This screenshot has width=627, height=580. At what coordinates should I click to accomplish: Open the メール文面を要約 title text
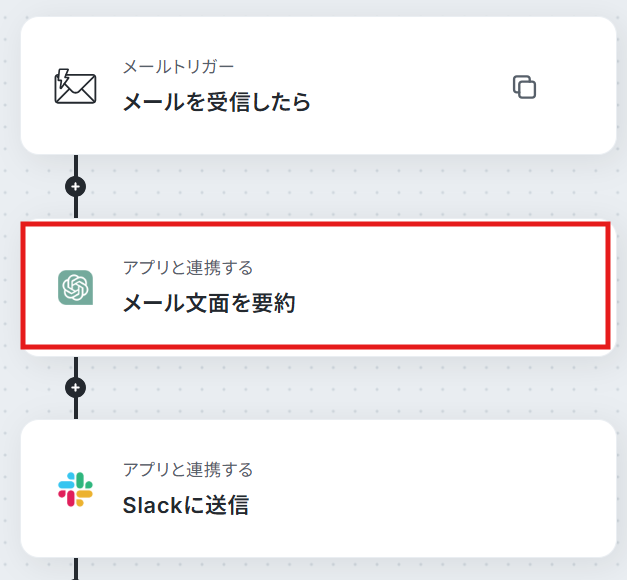209,303
